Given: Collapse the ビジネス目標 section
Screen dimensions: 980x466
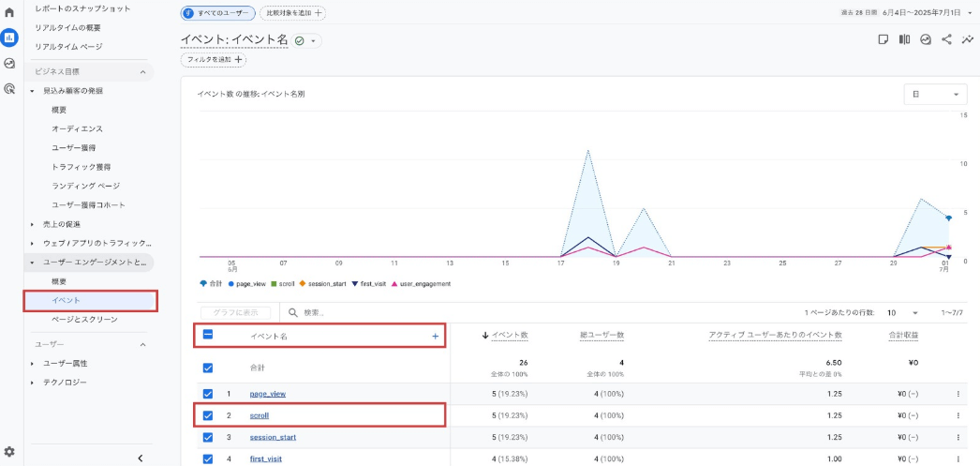Looking at the screenshot, I should click(x=142, y=72).
